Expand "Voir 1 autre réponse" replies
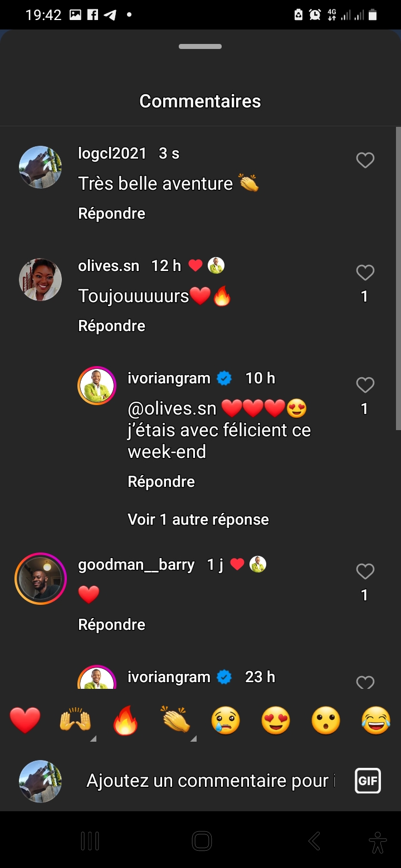 click(198, 520)
